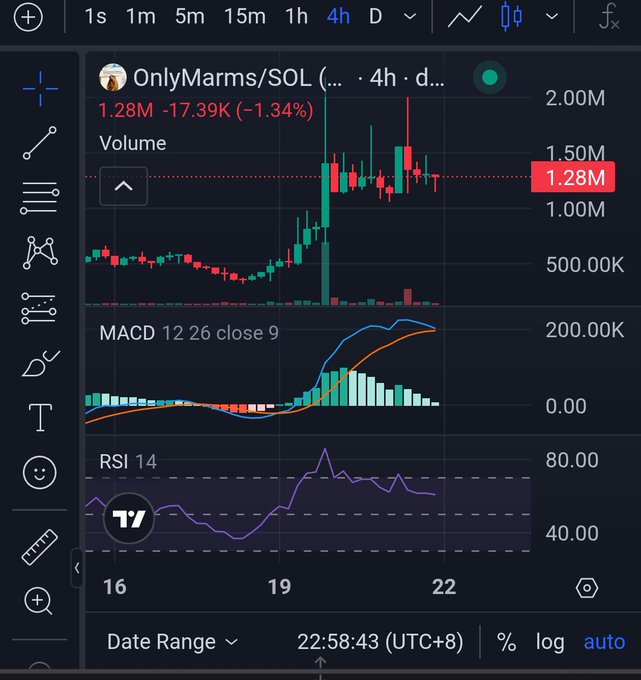Screen dimensions: 641x680
Task: Select candlestick chart style
Action: [x=511, y=17]
